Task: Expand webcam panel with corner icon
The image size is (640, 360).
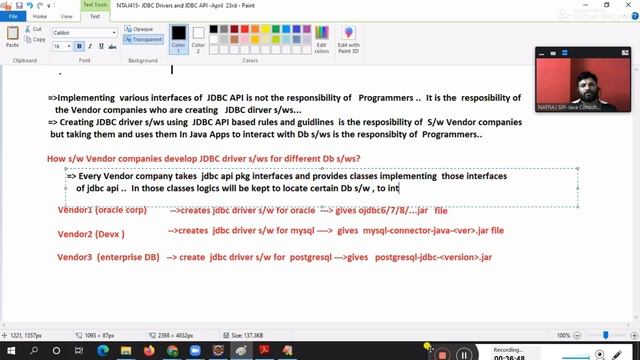Action: click(625, 53)
